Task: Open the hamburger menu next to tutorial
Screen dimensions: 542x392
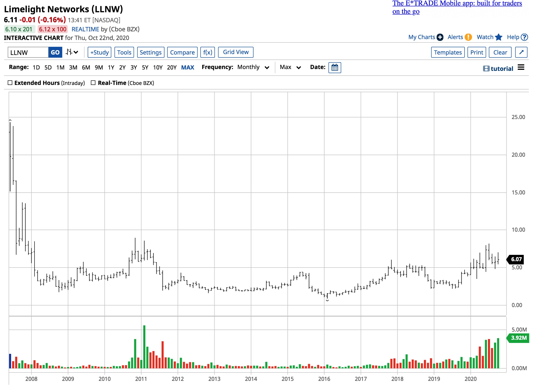Action: [x=521, y=67]
